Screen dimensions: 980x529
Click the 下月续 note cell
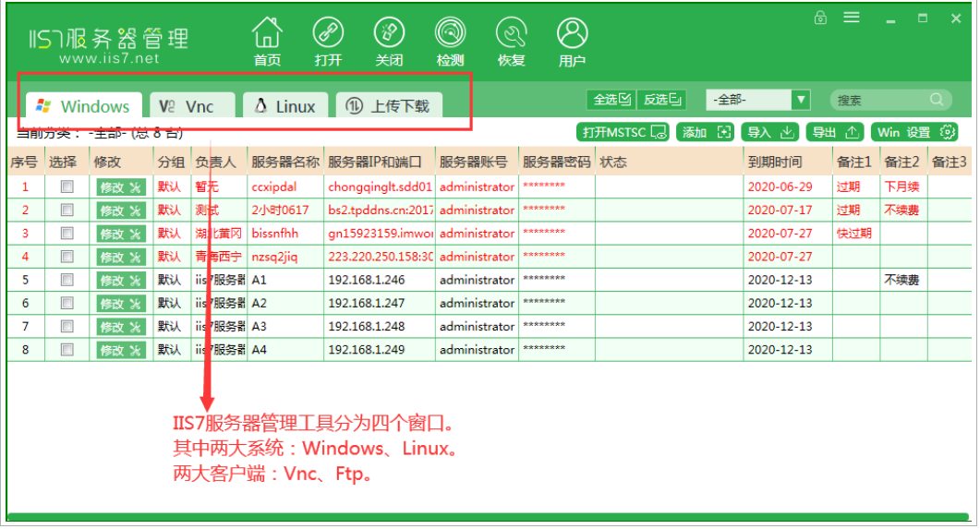tap(901, 186)
